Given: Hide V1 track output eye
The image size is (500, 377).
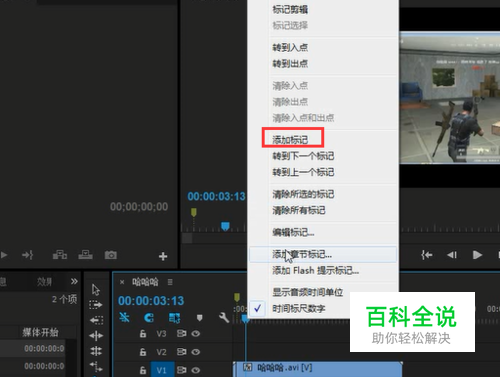Looking at the screenshot, I should pyautogui.click(x=196, y=370).
